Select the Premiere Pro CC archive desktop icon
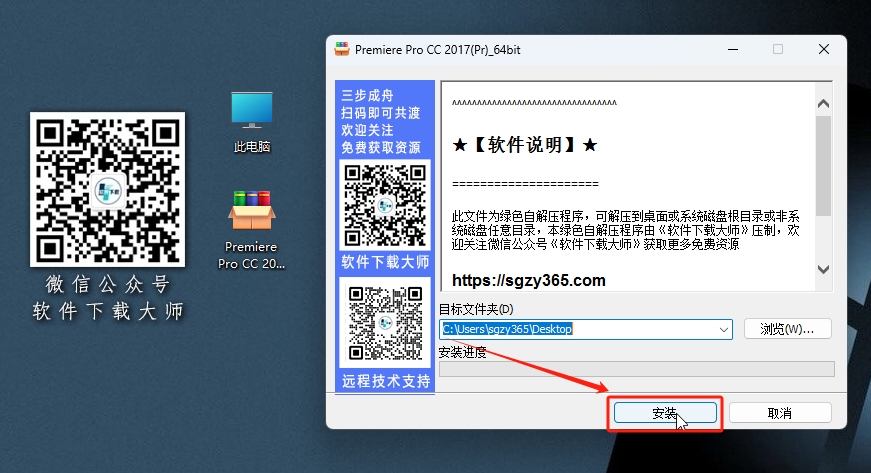 click(252, 229)
